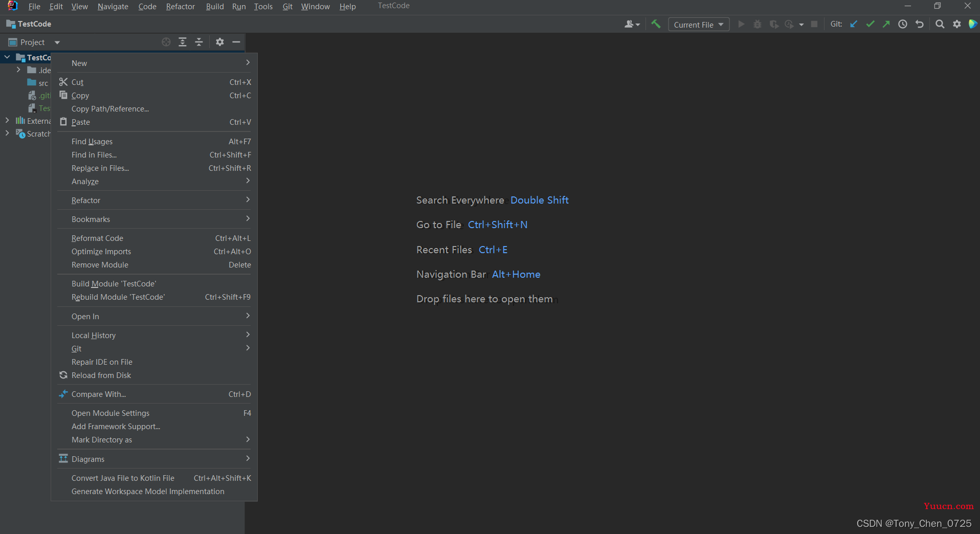Viewport: 980px width, 534px height.
Task: Open Project panel options gear
Action: pos(220,42)
